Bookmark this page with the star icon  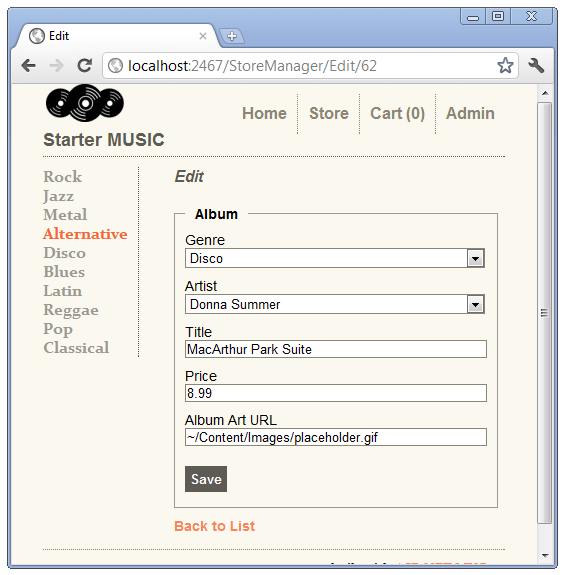(x=505, y=66)
